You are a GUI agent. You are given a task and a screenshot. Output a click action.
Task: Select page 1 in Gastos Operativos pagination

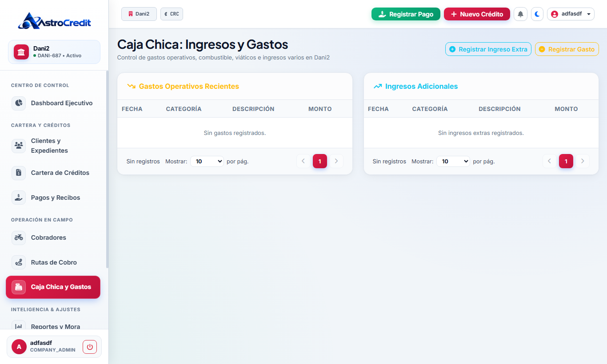point(320,161)
